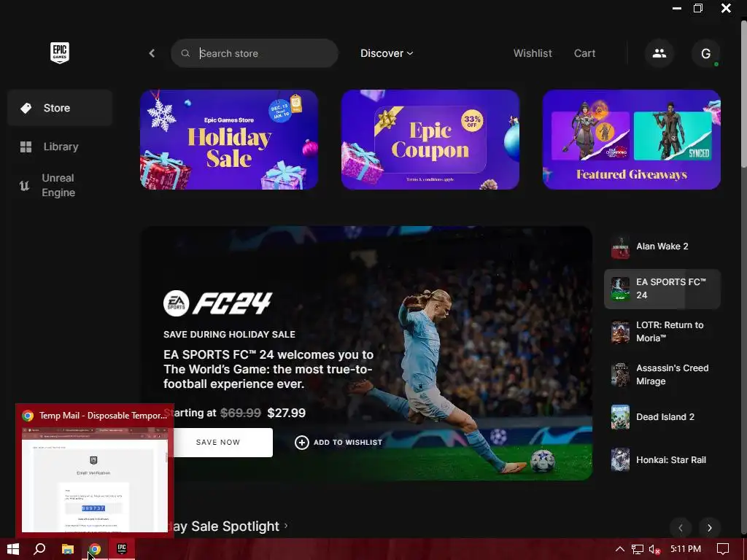Image resolution: width=747 pixels, height=560 pixels.
Task: Open the Library section
Action: 60,147
